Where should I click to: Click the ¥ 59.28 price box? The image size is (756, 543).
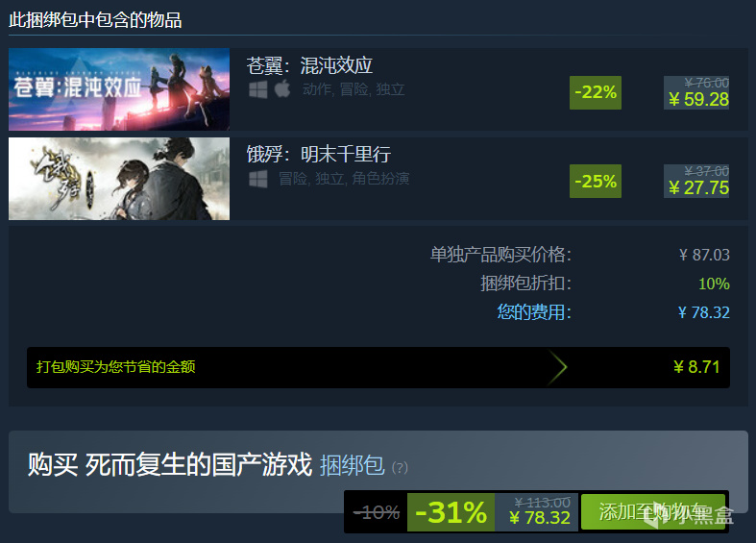pyautogui.click(x=696, y=92)
